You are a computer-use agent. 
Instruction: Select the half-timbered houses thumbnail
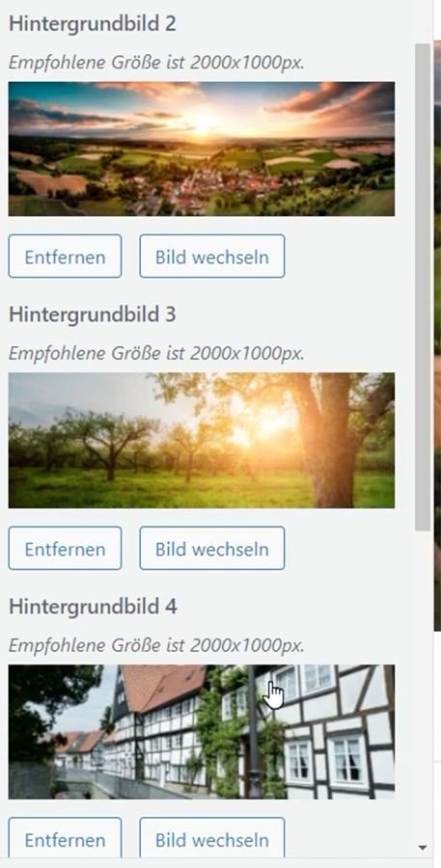tap(202, 731)
